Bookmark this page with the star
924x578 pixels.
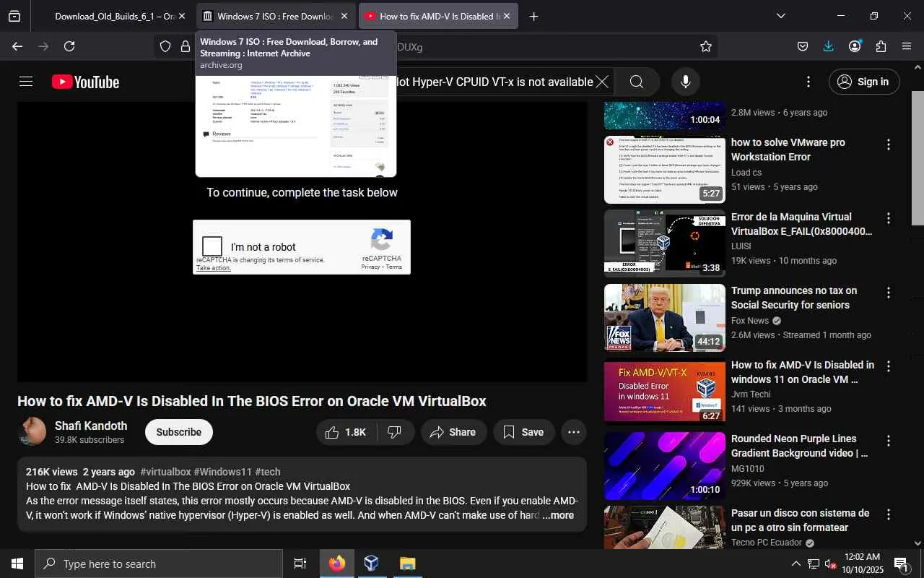coord(706,46)
